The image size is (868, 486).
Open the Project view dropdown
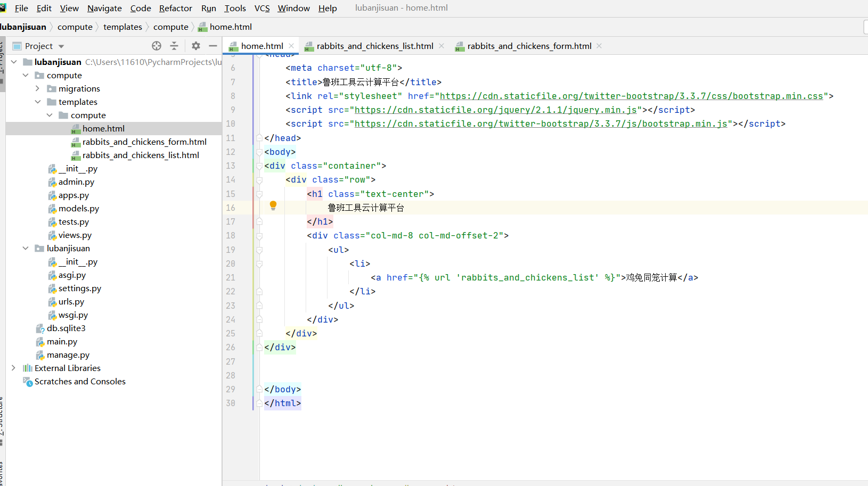(61, 46)
